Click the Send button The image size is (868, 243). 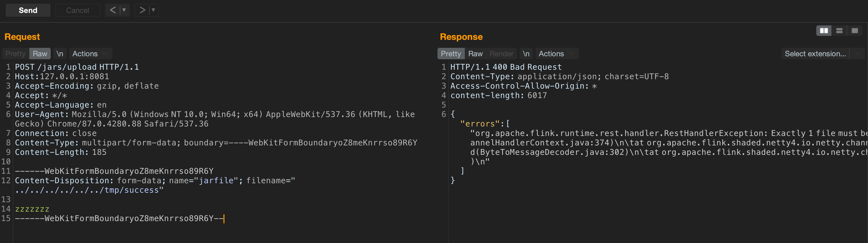(28, 10)
